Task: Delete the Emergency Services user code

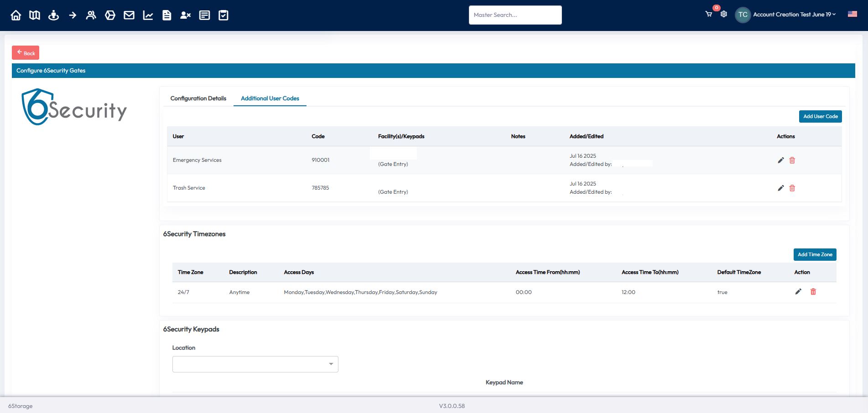Action: (x=792, y=160)
